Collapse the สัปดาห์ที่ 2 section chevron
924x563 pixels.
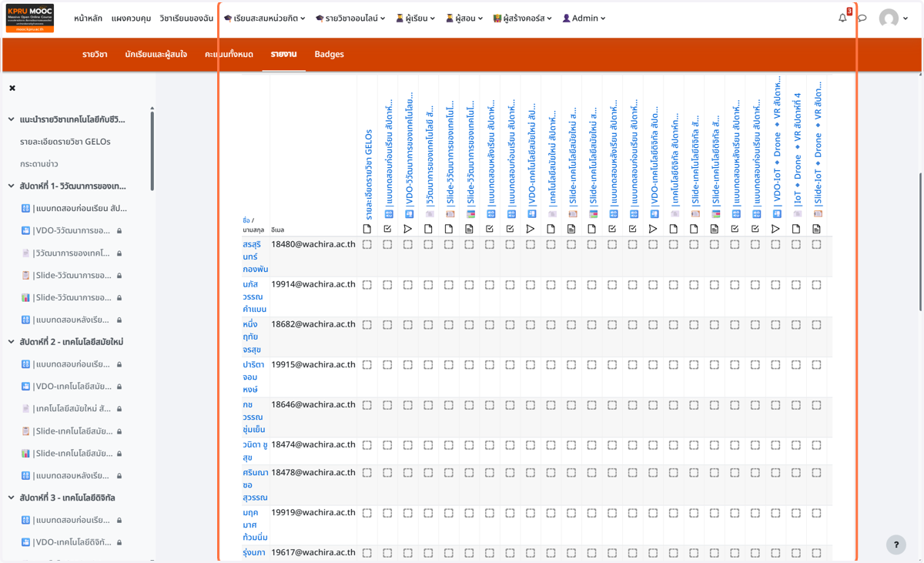pyautogui.click(x=11, y=341)
